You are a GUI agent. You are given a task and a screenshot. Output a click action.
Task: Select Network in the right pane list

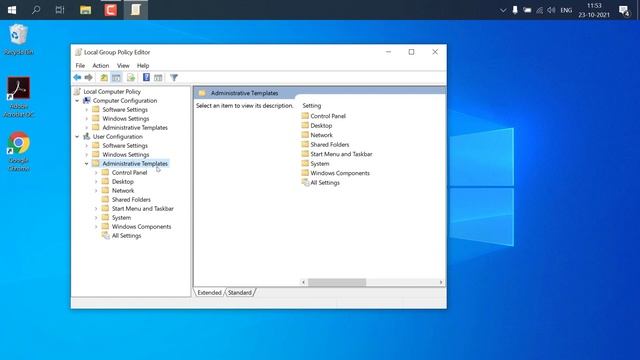click(321, 135)
